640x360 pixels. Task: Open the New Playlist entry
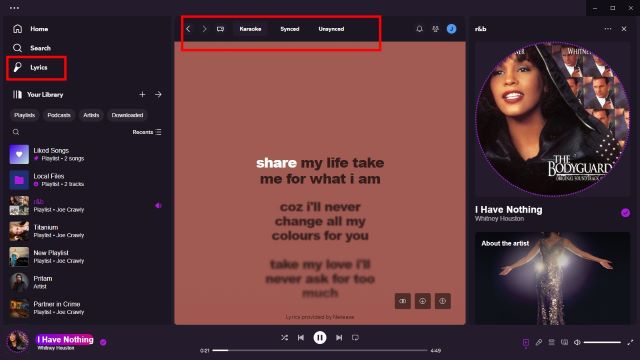pyautogui.click(x=86, y=257)
